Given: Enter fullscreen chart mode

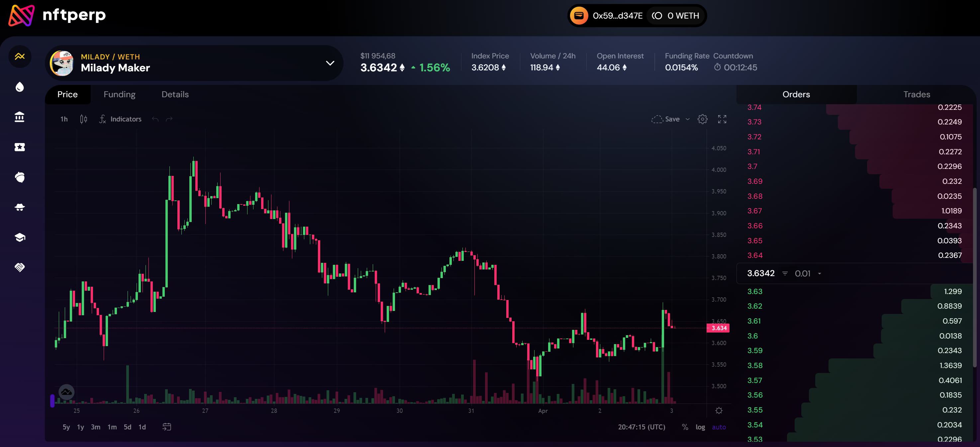Looking at the screenshot, I should tap(722, 119).
